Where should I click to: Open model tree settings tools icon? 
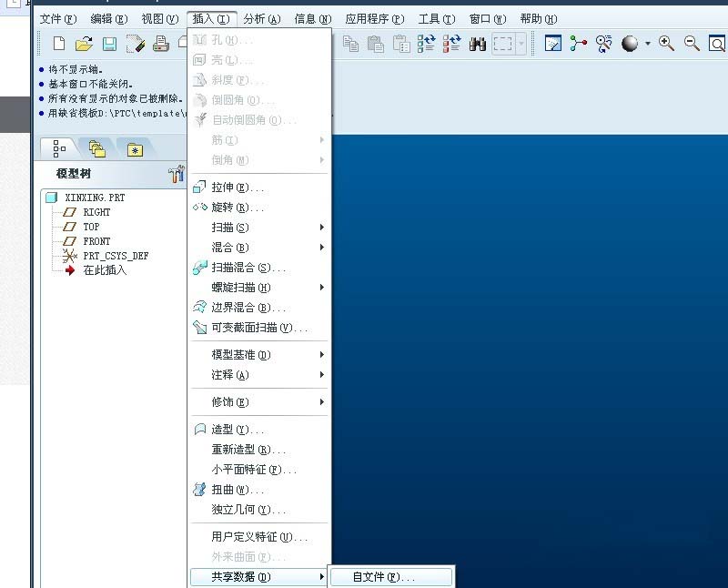(177, 174)
